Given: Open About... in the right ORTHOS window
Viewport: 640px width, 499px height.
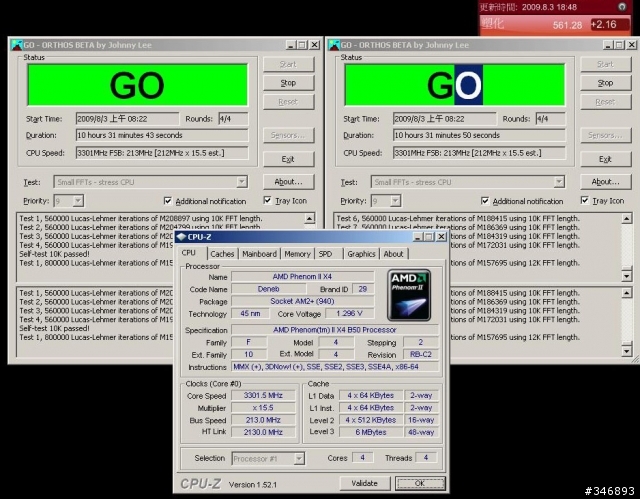Looking at the screenshot, I should tap(606, 182).
